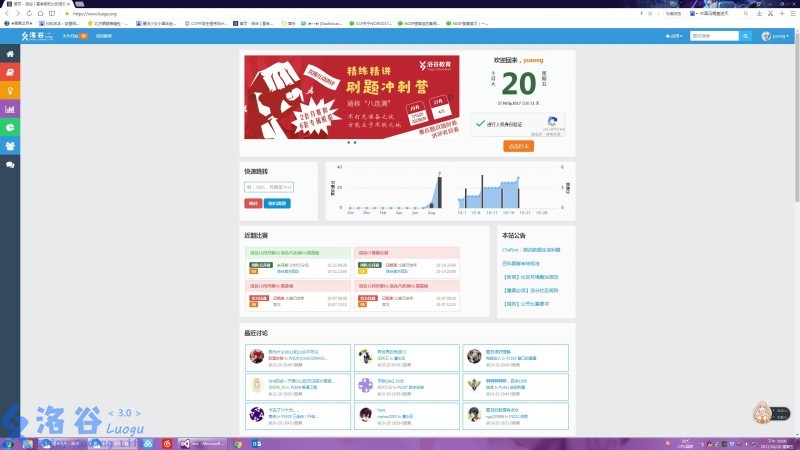
Task: Click the problem number input field
Action: [268, 187]
